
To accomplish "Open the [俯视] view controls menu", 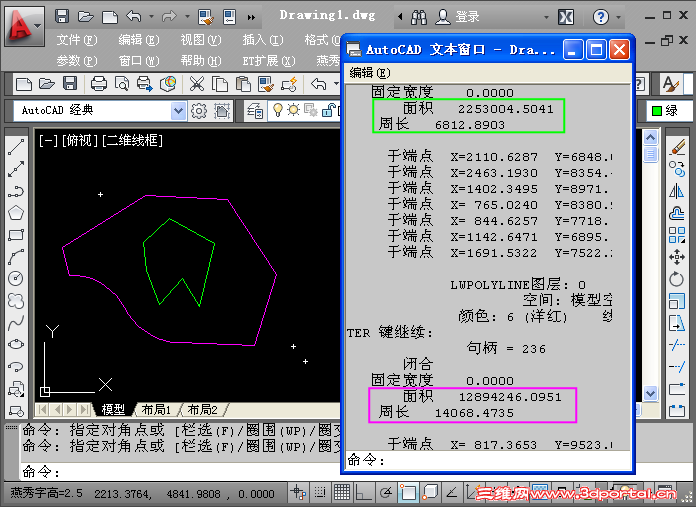I will 79,141.
